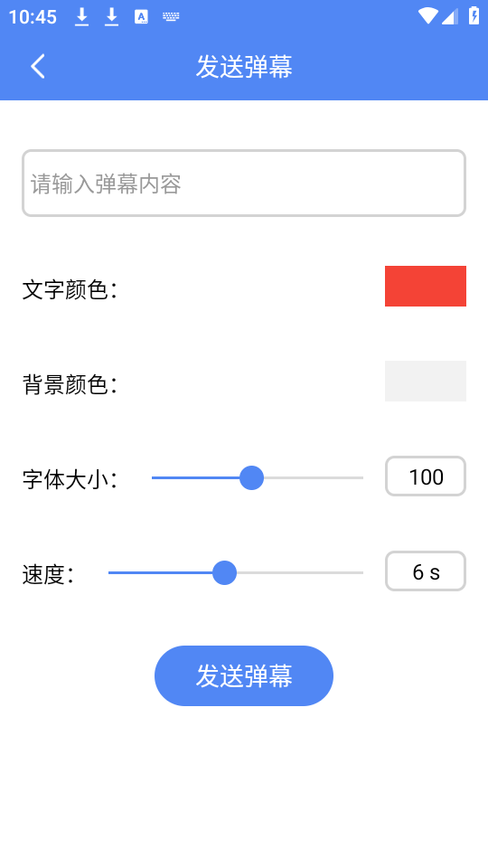Click the 速度 slider thumb
The image size is (488, 868).
coord(225,573)
